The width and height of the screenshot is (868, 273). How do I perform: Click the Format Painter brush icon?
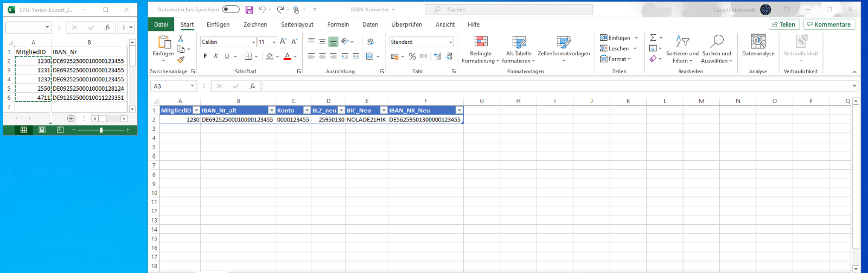point(181,59)
